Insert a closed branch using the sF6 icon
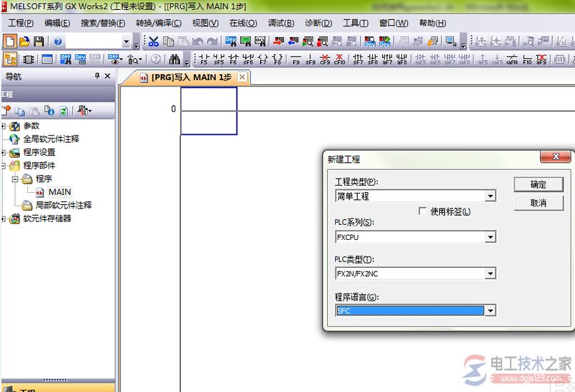575x392 pixels. click(248, 59)
